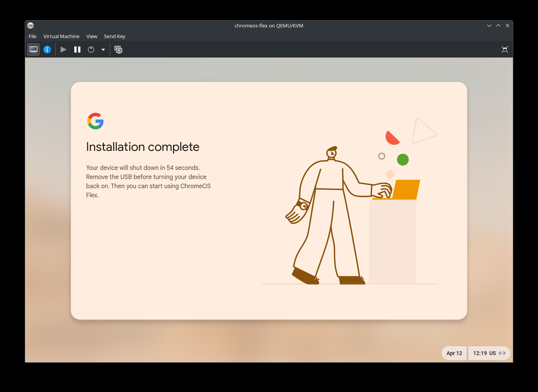Open the Apr 12 date calendar pill
The width and height of the screenshot is (538, 392).
coord(454,353)
